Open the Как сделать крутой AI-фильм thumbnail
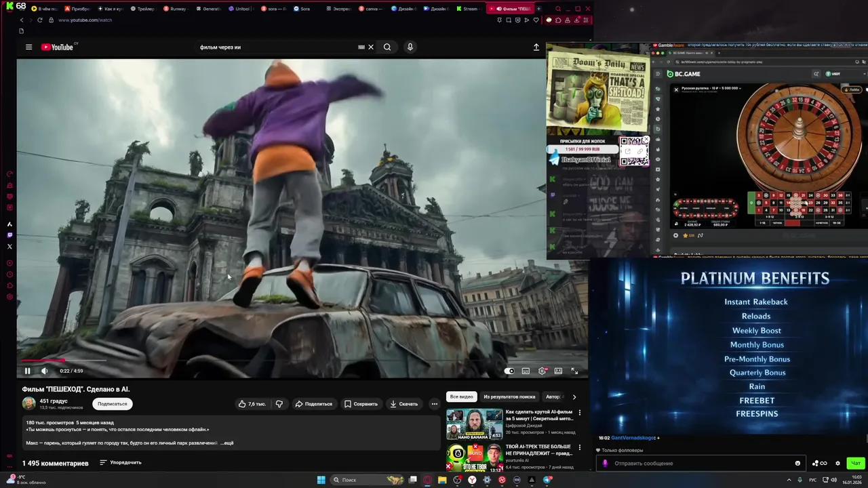 click(474, 424)
